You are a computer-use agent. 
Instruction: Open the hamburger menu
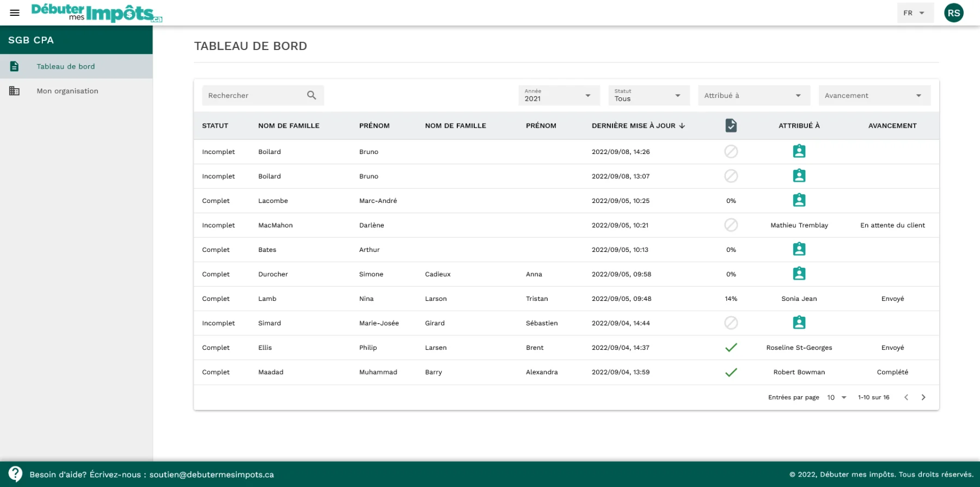point(15,13)
